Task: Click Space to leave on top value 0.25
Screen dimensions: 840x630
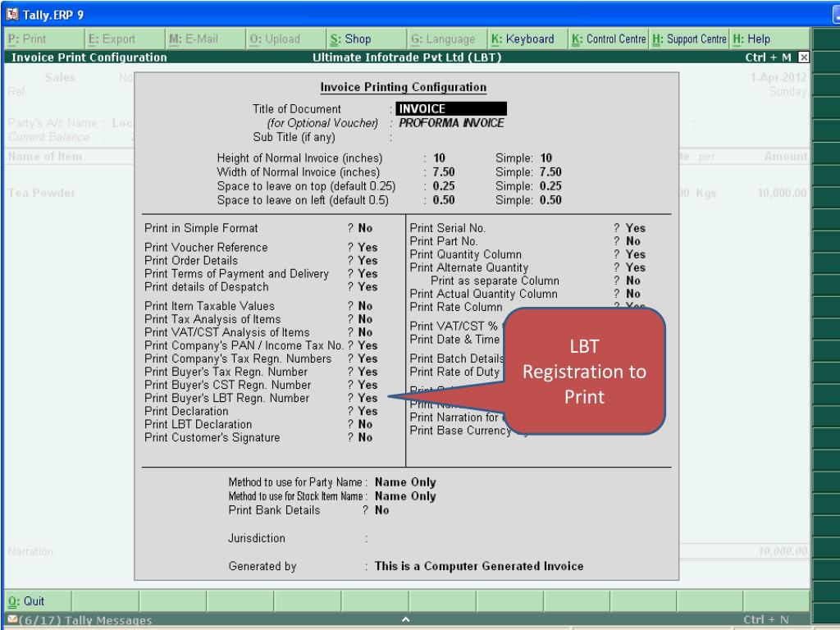Action: tap(444, 186)
